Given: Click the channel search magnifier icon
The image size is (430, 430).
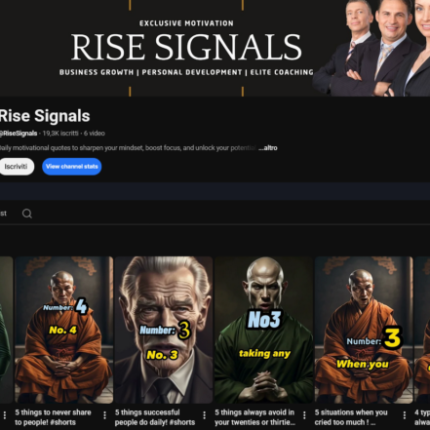Looking at the screenshot, I should 27,213.
